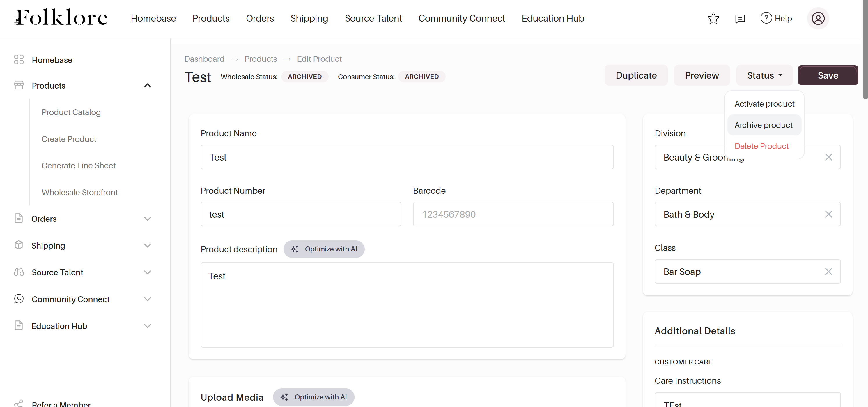868x407 pixels.
Task: Expand the Shipping sidebar section
Action: [x=148, y=246]
